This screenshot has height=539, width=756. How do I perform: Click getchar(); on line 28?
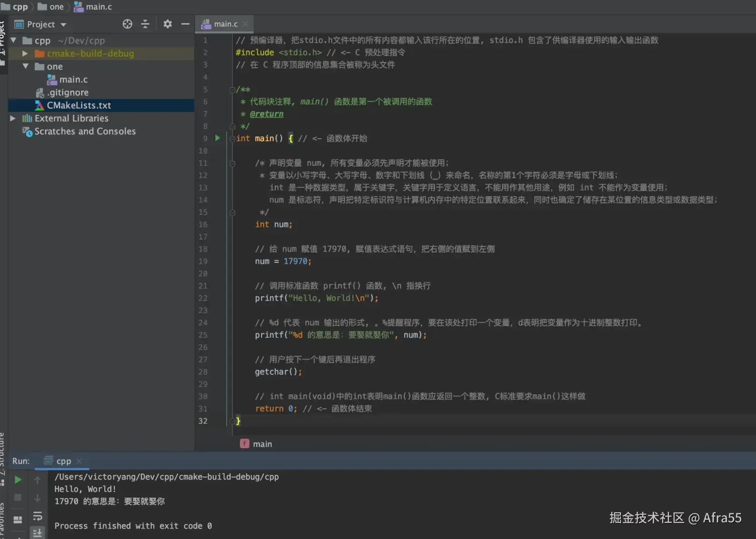pos(278,372)
